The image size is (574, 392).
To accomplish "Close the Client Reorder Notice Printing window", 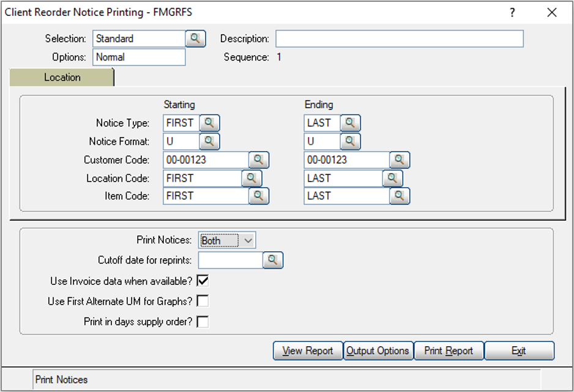I will 552,12.
